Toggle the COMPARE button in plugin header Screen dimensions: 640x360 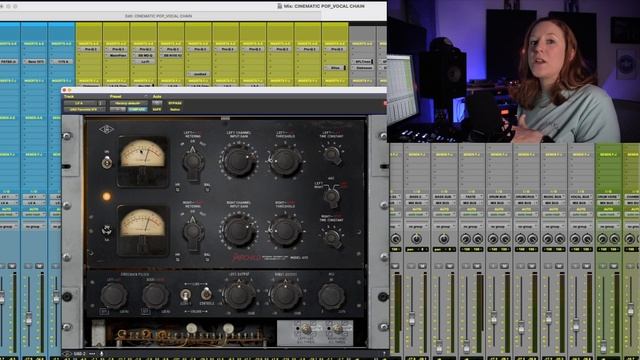click(x=137, y=109)
